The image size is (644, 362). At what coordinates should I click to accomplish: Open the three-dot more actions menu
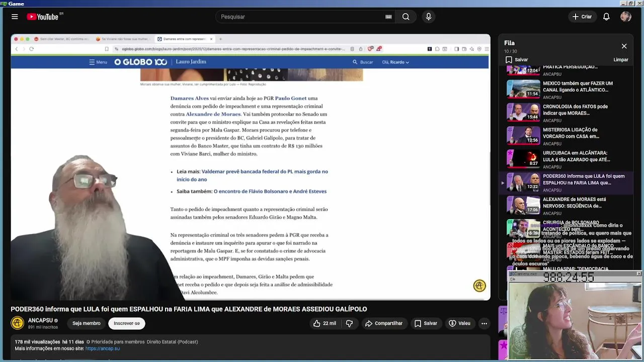[x=484, y=323]
